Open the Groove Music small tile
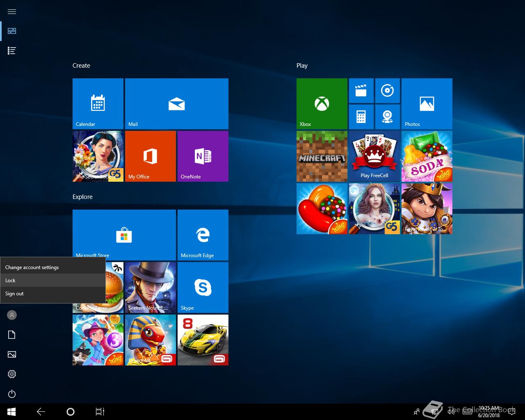 388,91
